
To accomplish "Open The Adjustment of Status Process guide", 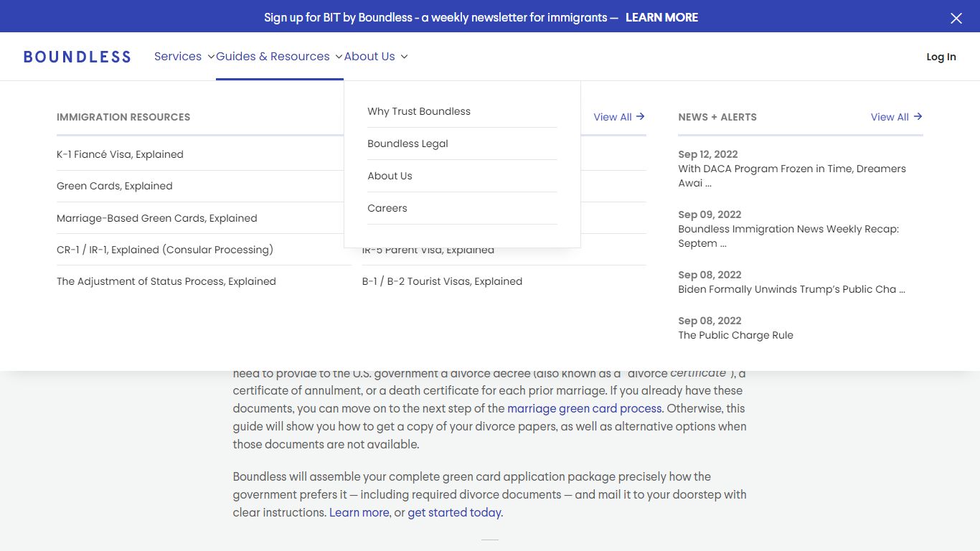I will [166, 281].
